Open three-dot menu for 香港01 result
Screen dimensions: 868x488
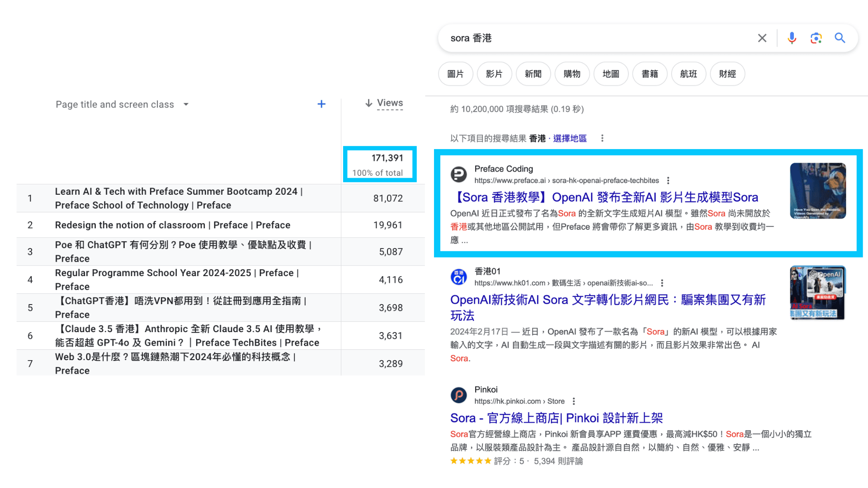(x=662, y=283)
